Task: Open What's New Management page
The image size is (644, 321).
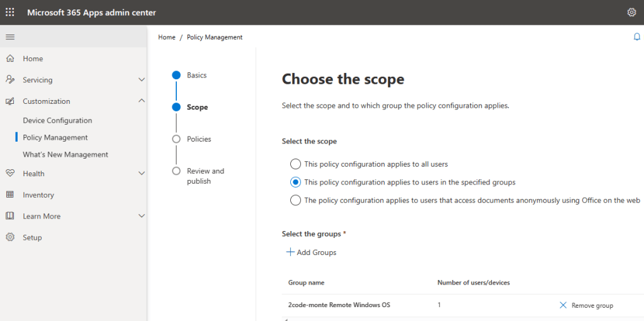Action: pyautogui.click(x=65, y=154)
